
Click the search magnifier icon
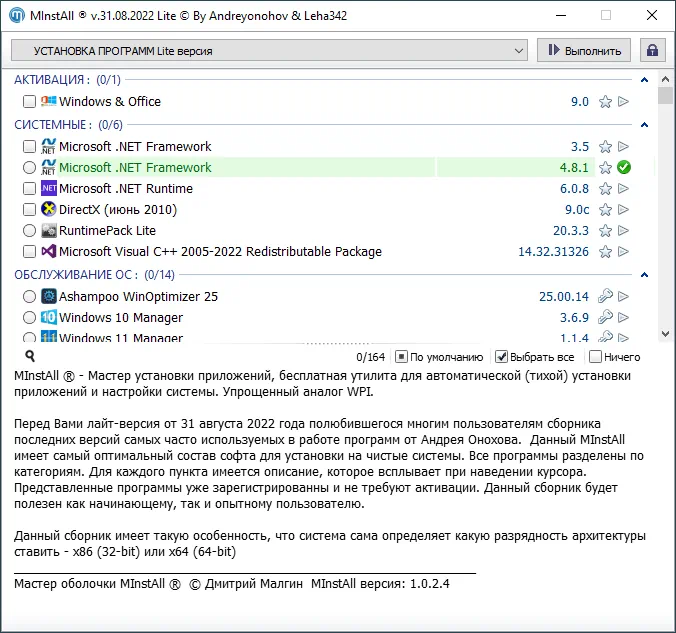[x=30, y=356]
